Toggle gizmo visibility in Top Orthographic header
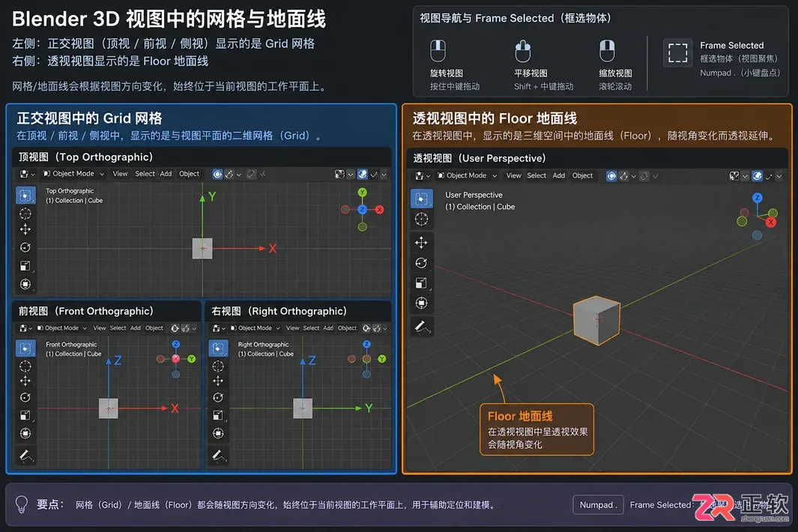 pyautogui.click(x=339, y=174)
